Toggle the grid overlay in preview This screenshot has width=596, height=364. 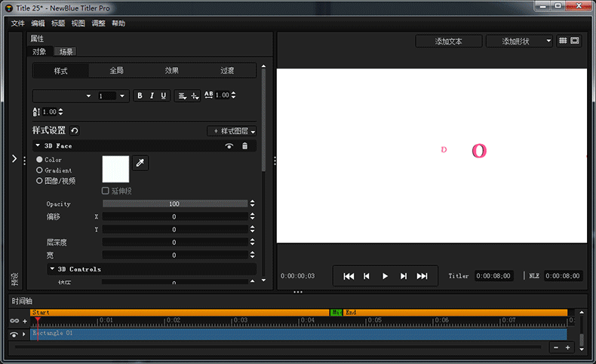(563, 41)
